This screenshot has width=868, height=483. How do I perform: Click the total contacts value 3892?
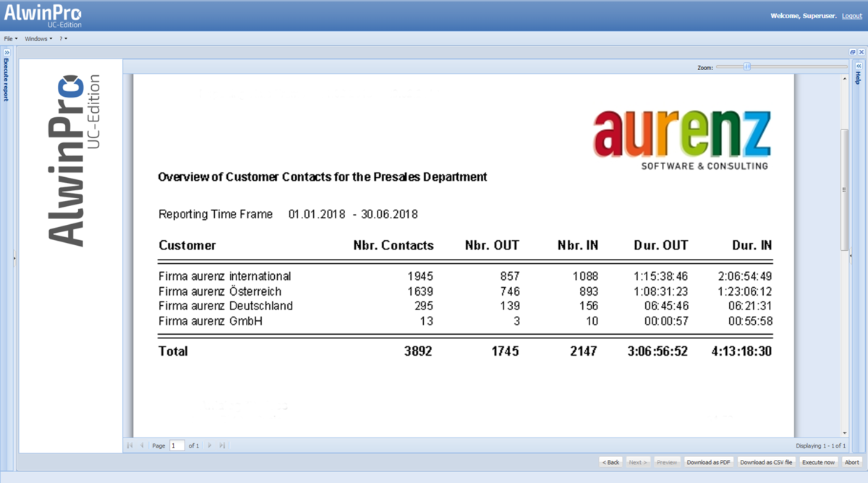418,351
